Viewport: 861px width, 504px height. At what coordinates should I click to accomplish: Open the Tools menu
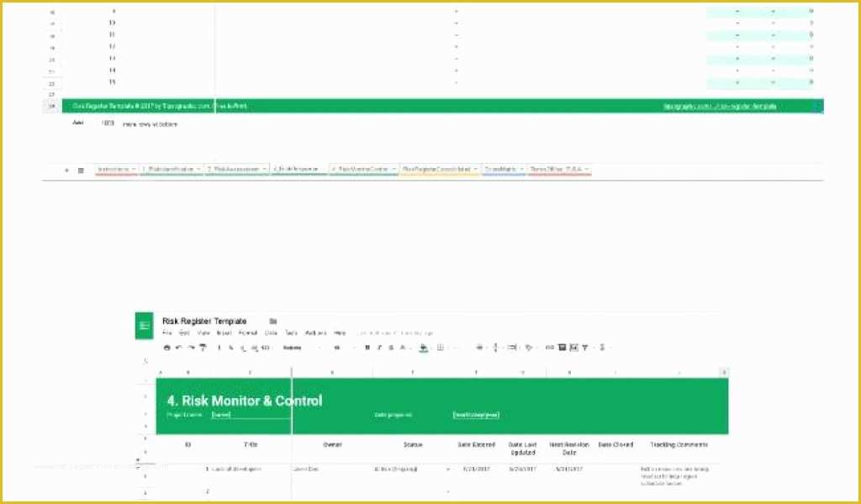[291, 333]
